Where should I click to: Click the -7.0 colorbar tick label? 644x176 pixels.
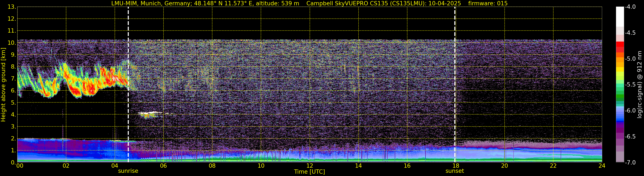(630, 163)
